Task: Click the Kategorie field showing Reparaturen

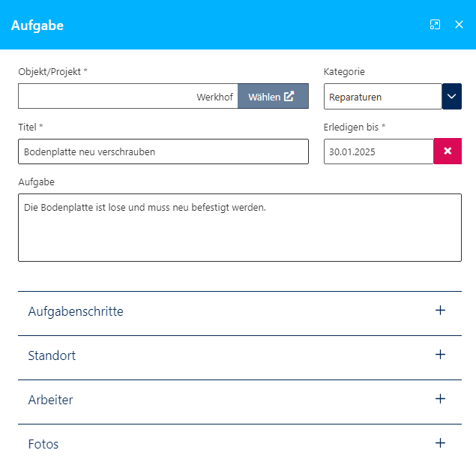Action: (x=382, y=97)
